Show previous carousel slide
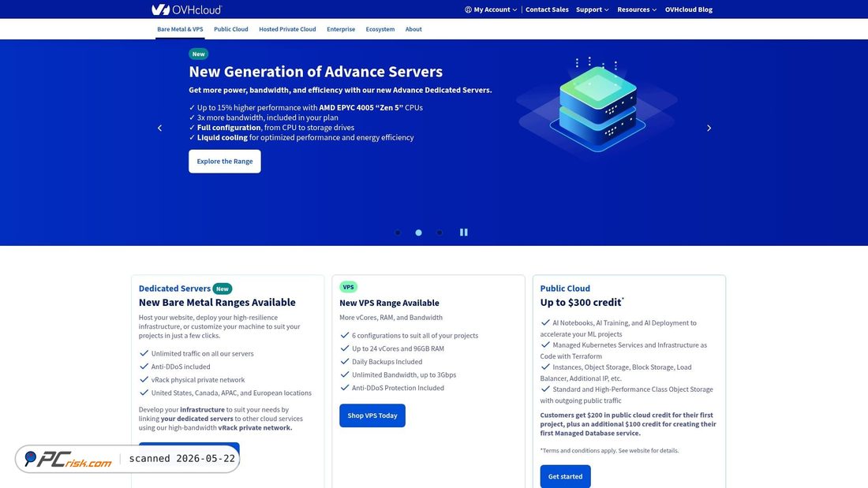Viewport: 868px width, 488px height. pyautogui.click(x=160, y=128)
